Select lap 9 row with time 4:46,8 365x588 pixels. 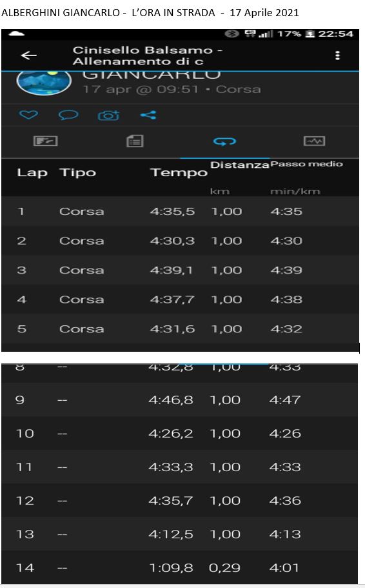[x=179, y=400]
